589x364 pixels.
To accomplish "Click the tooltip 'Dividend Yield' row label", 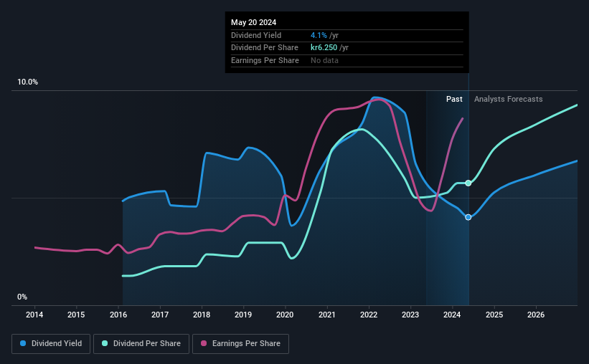I will click(x=256, y=35).
